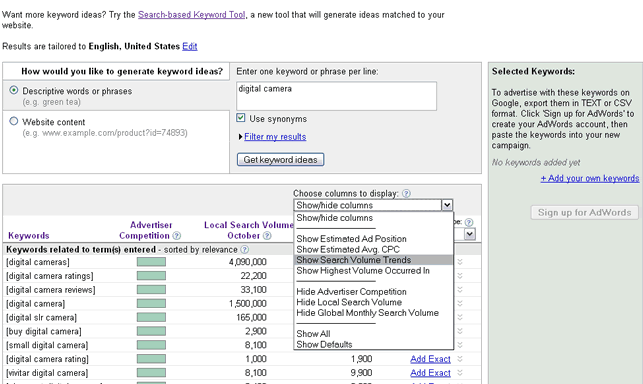Click the keyword phrase text area
This screenshot has width=643, height=384.
(x=336, y=96)
